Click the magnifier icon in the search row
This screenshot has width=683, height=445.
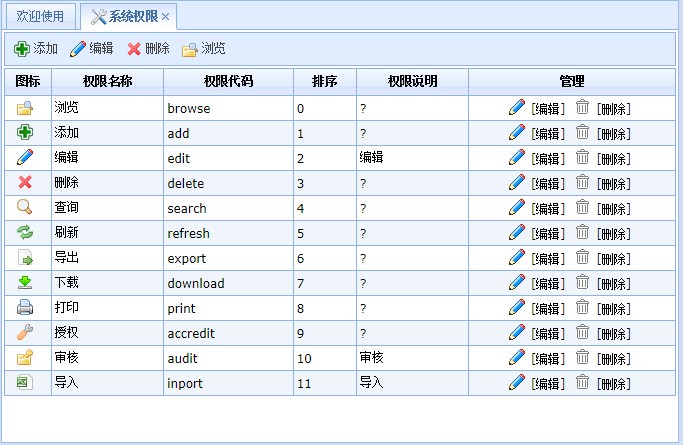coord(25,207)
